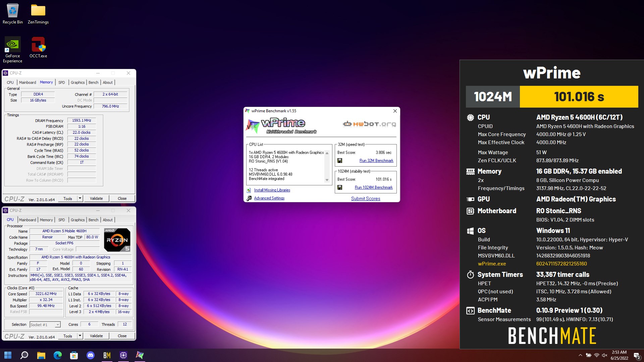Screen dimensions: 644x362
Task: Close the wPrime Benchmark window
Action: coord(395,111)
